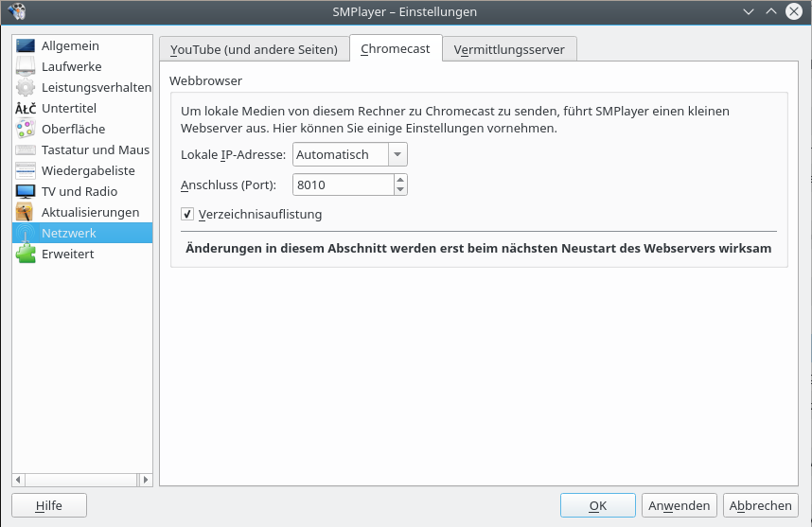The height and width of the screenshot is (527, 812).
Task: Open Tastatur und Maus settings
Action: click(x=95, y=150)
